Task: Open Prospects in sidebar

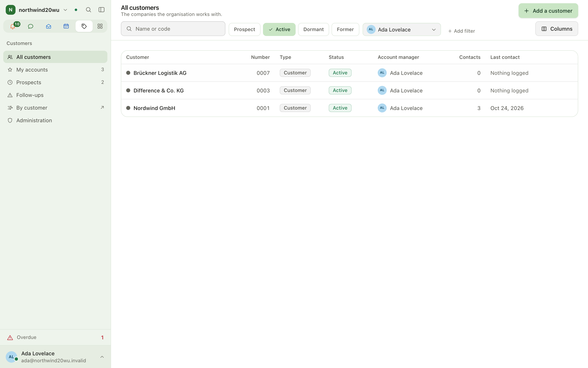Action: 55,82
